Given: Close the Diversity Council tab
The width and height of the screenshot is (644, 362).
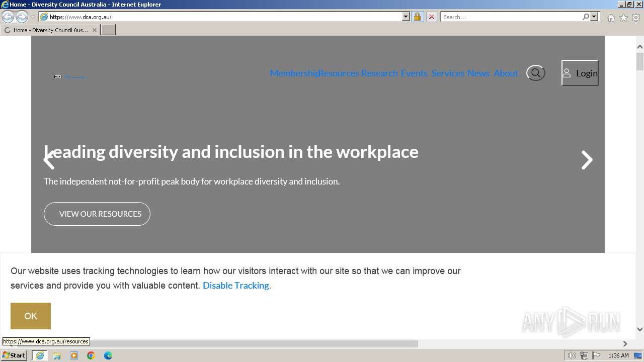Looking at the screenshot, I should point(94,30).
